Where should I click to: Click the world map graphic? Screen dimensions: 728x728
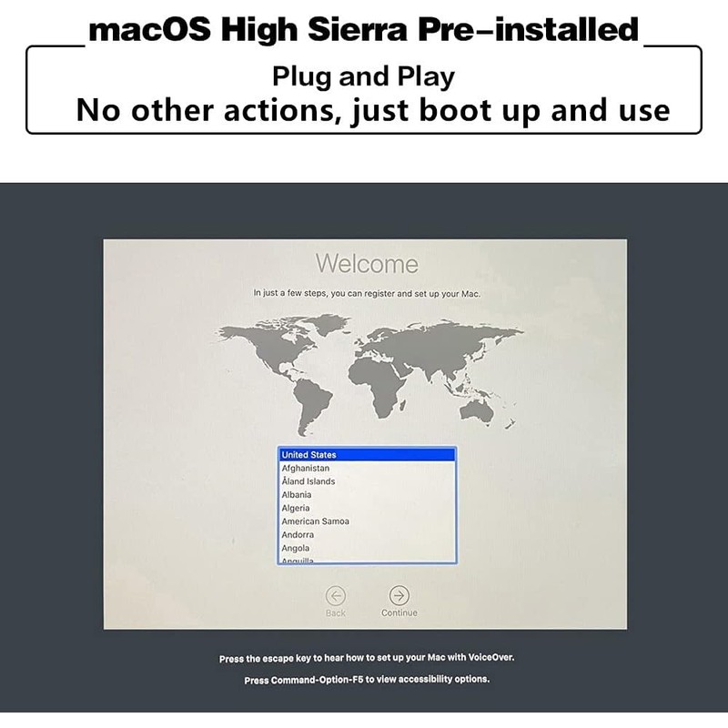pyautogui.click(x=369, y=375)
